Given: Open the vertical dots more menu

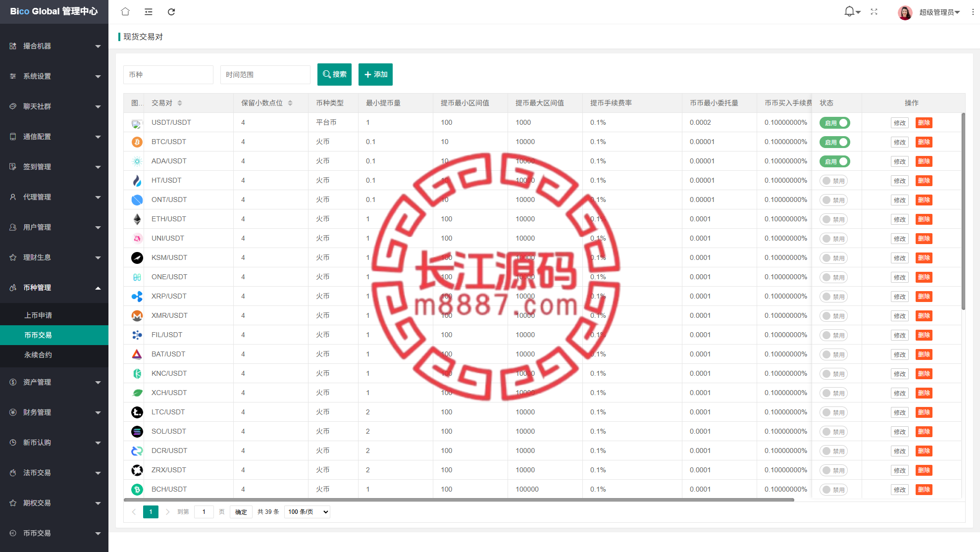Looking at the screenshot, I should point(973,12).
